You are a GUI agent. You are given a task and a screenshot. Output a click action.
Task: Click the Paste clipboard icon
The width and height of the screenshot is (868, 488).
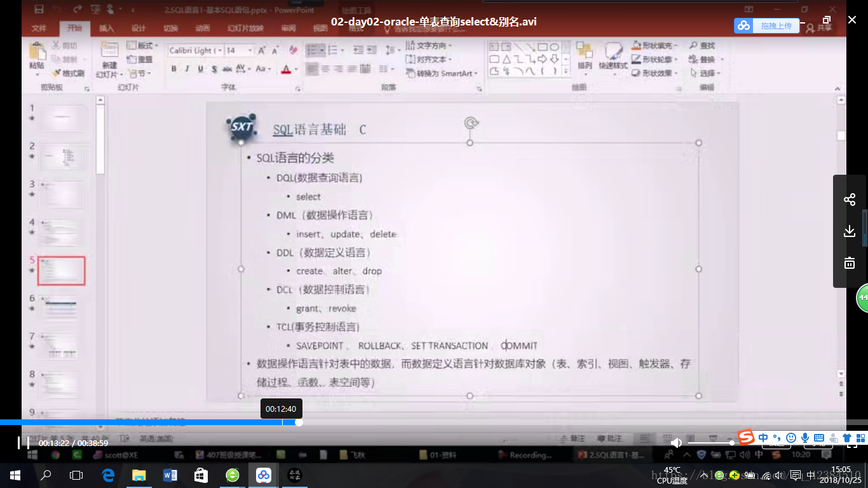pyautogui.click(x=37, y=51)
